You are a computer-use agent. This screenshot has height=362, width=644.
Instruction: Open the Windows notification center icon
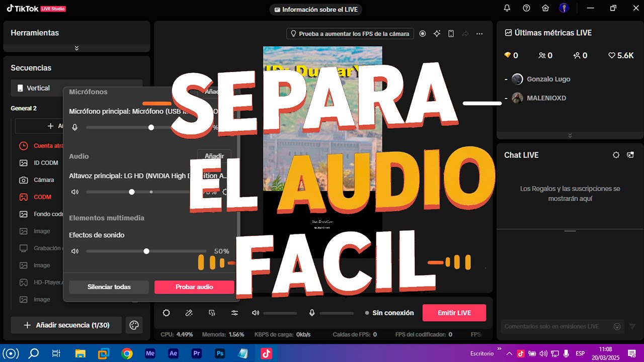(x=632, y=353)
